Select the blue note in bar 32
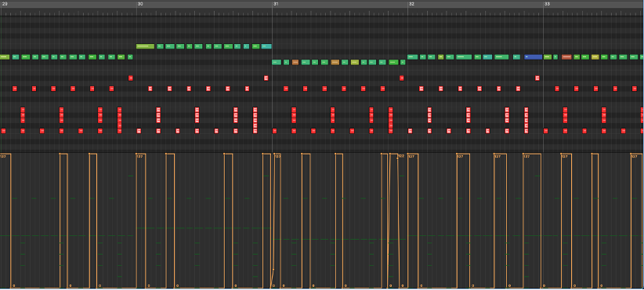Image resolution: width=644 pixels, height=290 pixels. tap(533, 57)
